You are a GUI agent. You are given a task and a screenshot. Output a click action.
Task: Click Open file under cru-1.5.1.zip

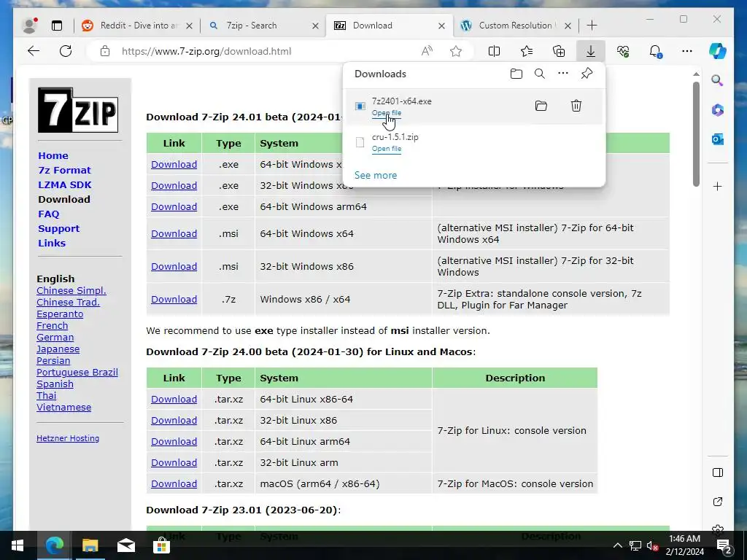[387, 149]
